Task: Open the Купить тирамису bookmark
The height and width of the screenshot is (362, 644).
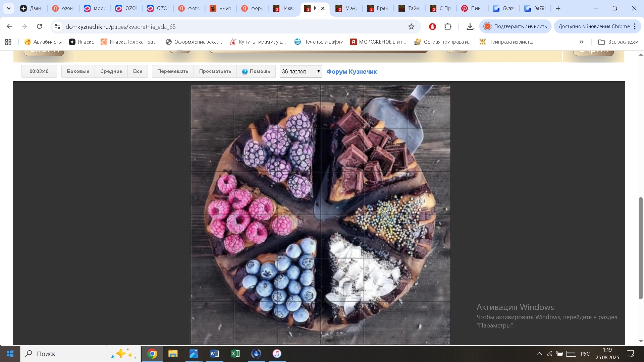Action: (258, 42)
